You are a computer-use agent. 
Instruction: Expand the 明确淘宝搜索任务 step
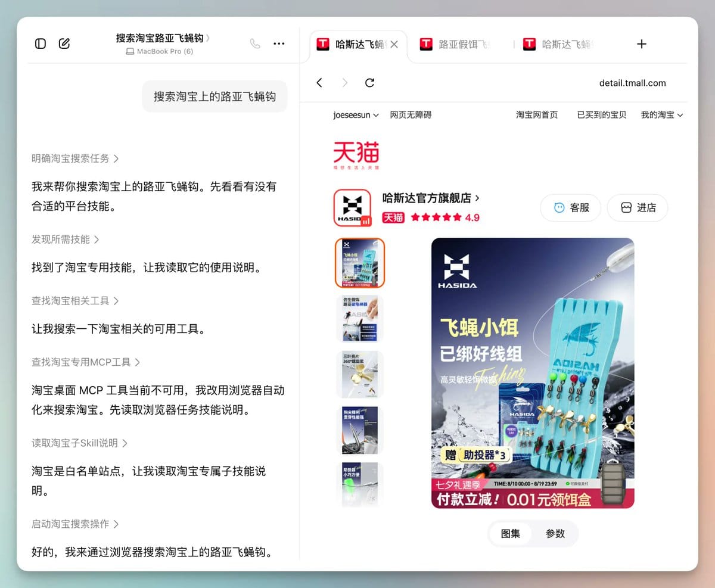(75, 158)
